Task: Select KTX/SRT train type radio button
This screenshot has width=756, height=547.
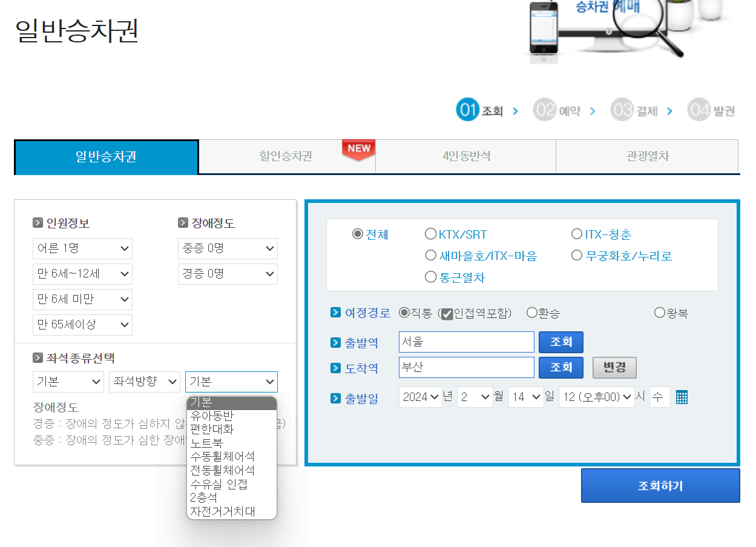Action: (x=431, y=233)
